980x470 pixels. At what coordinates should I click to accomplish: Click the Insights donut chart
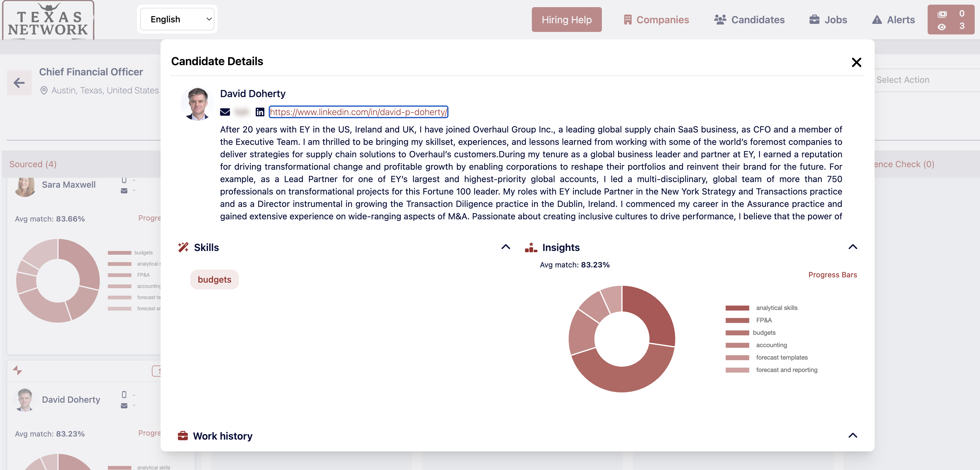[x=622, y=338]
